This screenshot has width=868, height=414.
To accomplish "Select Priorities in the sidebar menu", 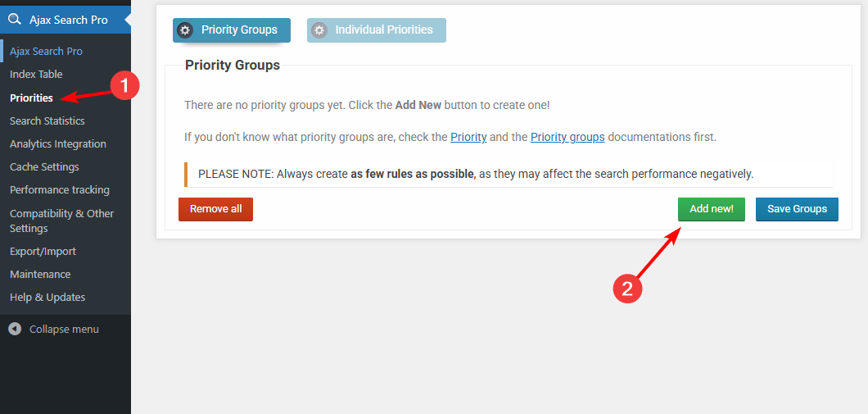I will [x=31, y=98].
